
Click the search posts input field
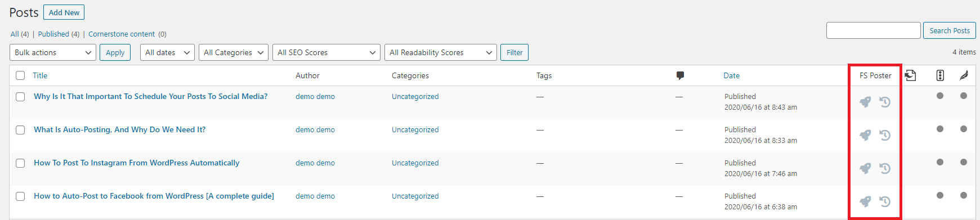coord(873,30)
